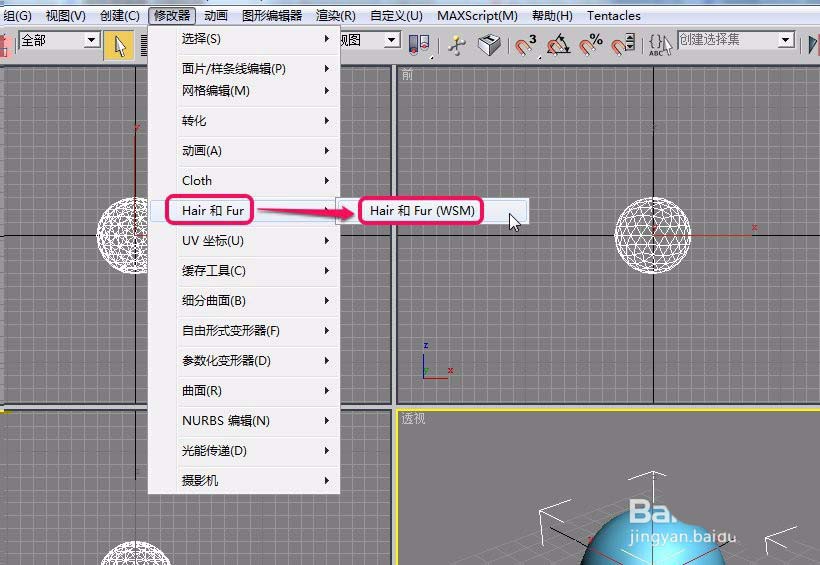Screen dimensions: 820x565
Task: Click the 透视 viewport label
Action: click(413, 419)
